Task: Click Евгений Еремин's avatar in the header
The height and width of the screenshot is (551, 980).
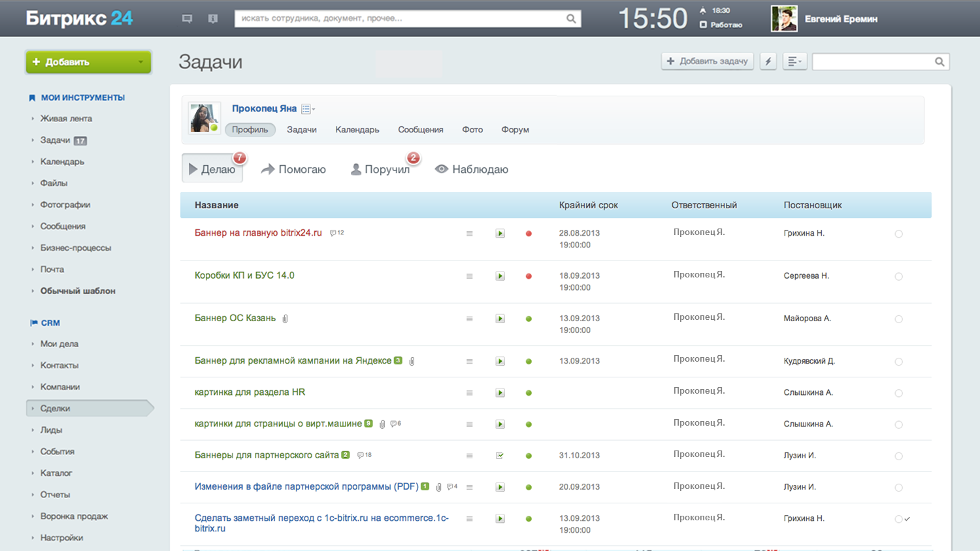Action: point(784,19)
